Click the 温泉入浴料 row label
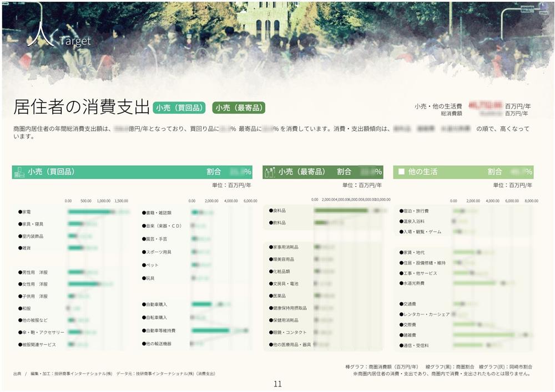Screen dimensions: 555x392 coord(412,221)
